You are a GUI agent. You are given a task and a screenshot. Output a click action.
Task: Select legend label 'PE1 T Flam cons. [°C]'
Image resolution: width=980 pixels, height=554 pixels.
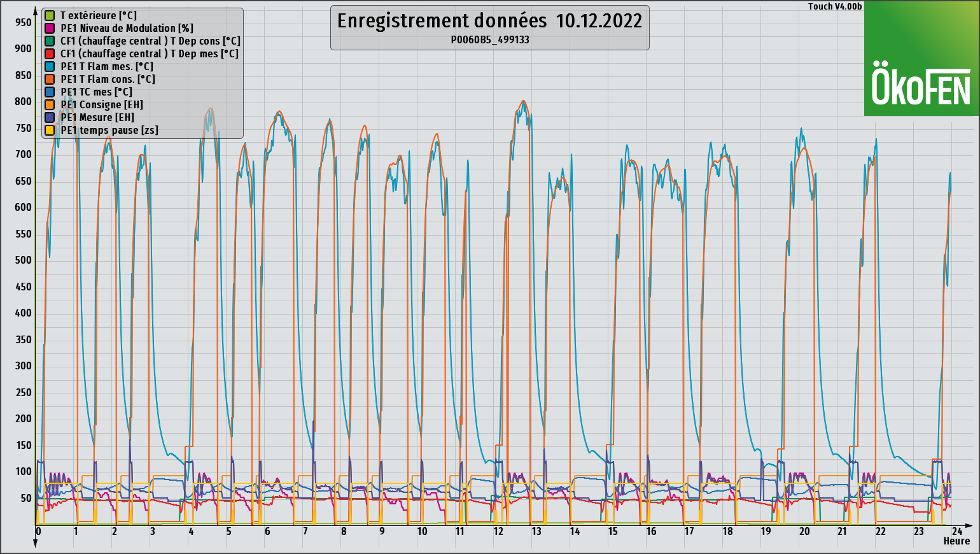[108, 79]
